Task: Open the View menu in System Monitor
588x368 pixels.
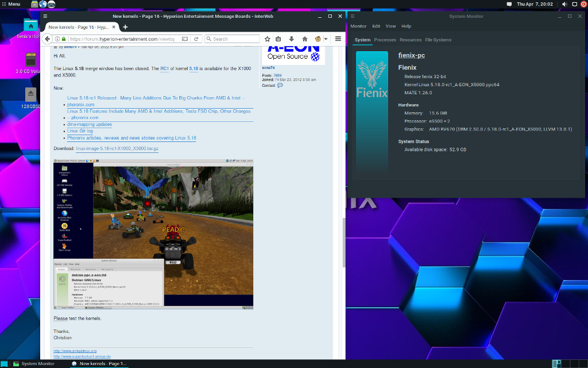Action: point(390,26)
